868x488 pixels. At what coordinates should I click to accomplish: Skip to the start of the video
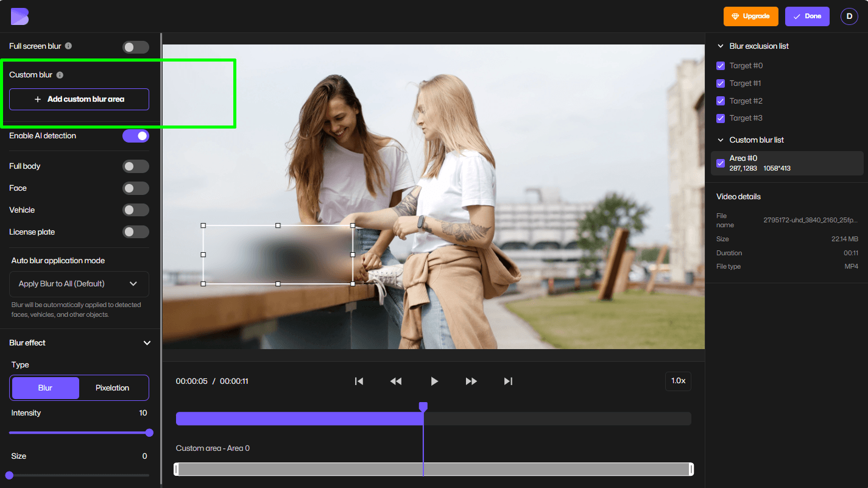[x=359, y=381]
